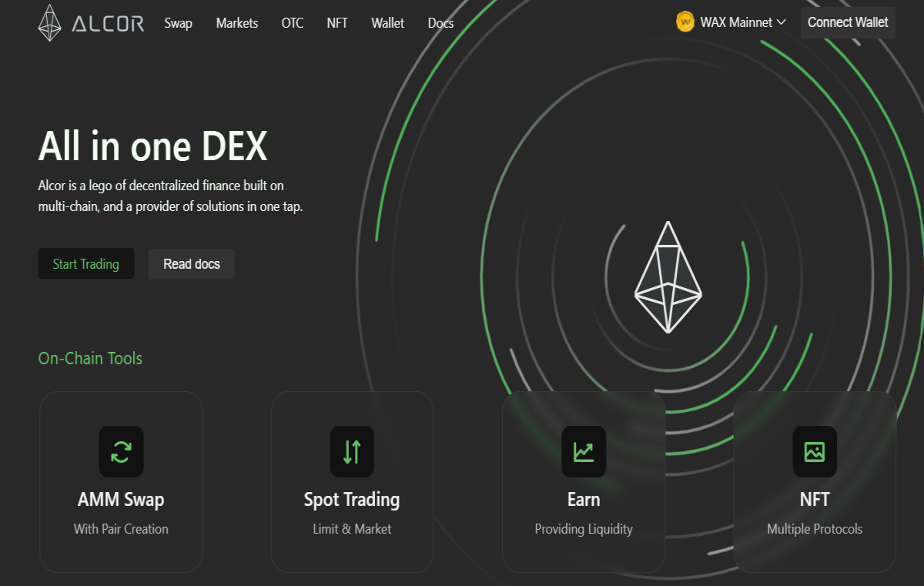The image size is (924, 586).
Task: Click the Connect Wallet button
Action: click(848, 22)
